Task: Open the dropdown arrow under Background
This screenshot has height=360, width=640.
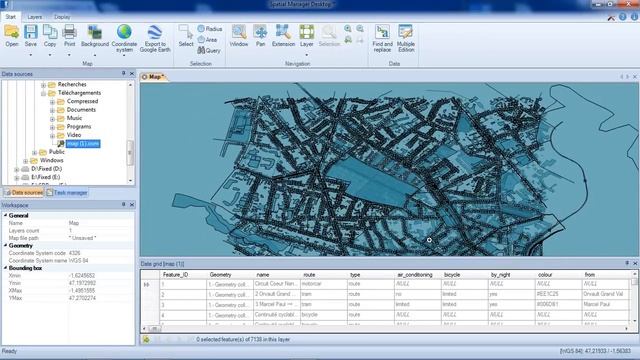Action: [x=95, y=55]
